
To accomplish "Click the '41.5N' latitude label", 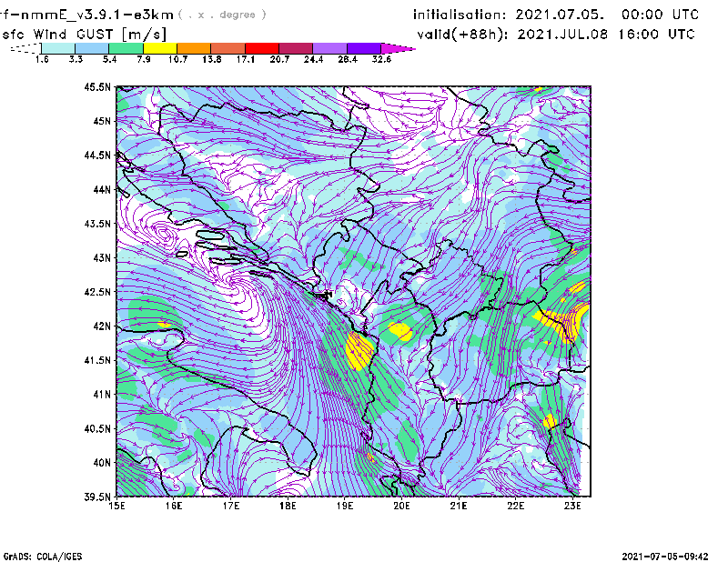I will pyautogui.click(x=97, y=360).
